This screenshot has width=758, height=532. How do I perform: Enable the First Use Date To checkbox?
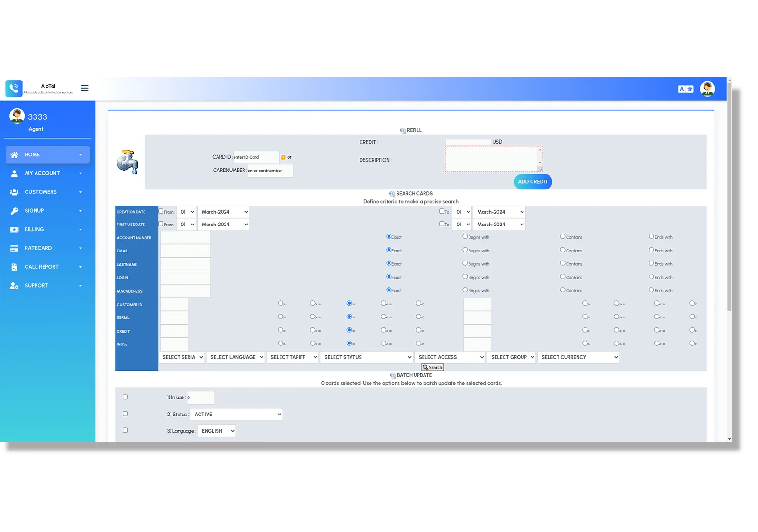(442, 224)
